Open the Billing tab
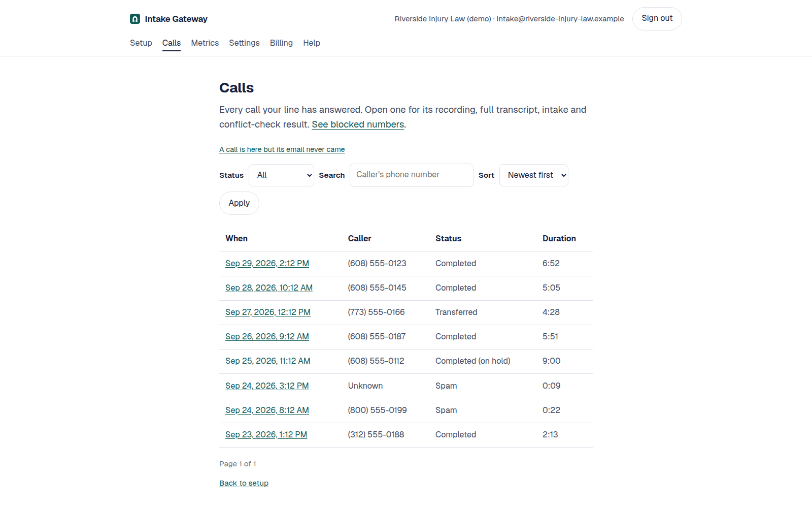The width and height of the screenshot is (812, 508). pyautogui.click(x=281, y=43)
